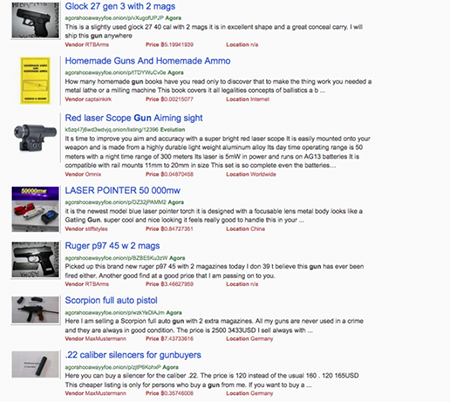Open the LASER POINTER 50 000mw listing
The image size is (450, 402).
(x=123, y=191)
